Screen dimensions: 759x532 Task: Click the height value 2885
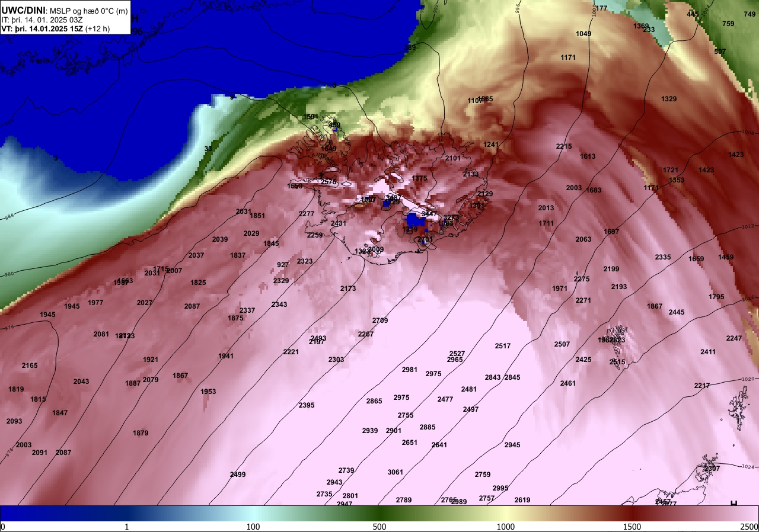pyautogui.click(x=428, y=427)
